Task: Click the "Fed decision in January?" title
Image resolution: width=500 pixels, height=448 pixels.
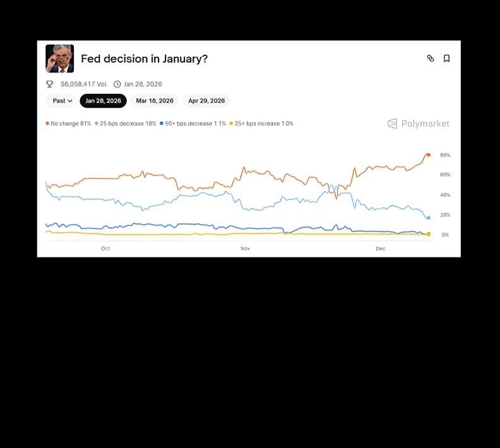Action: [x=144, y=59]
